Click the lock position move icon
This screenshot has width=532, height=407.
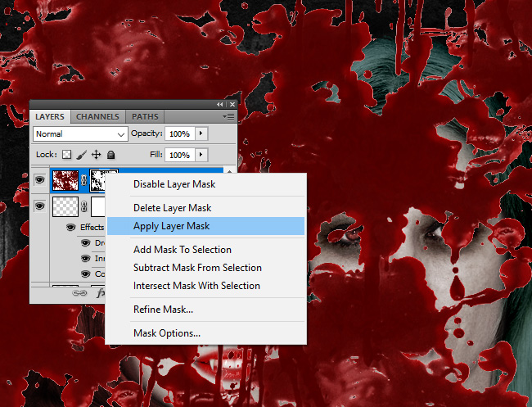point(96,155)
